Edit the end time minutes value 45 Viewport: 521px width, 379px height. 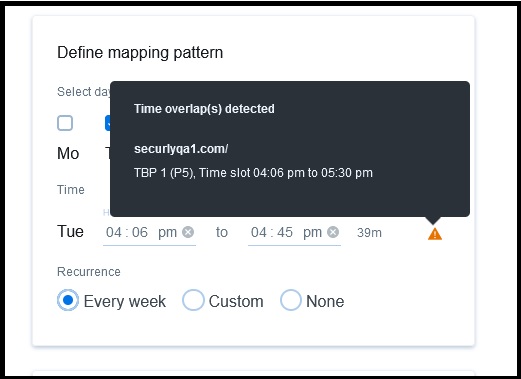285,232
